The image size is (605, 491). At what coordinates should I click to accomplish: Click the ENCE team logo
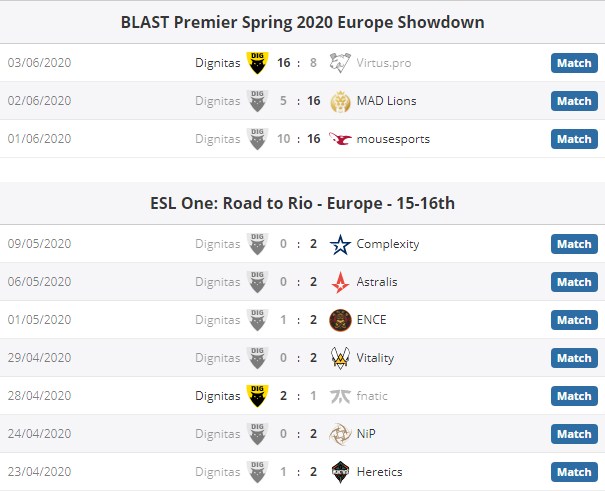coord(341,320)
